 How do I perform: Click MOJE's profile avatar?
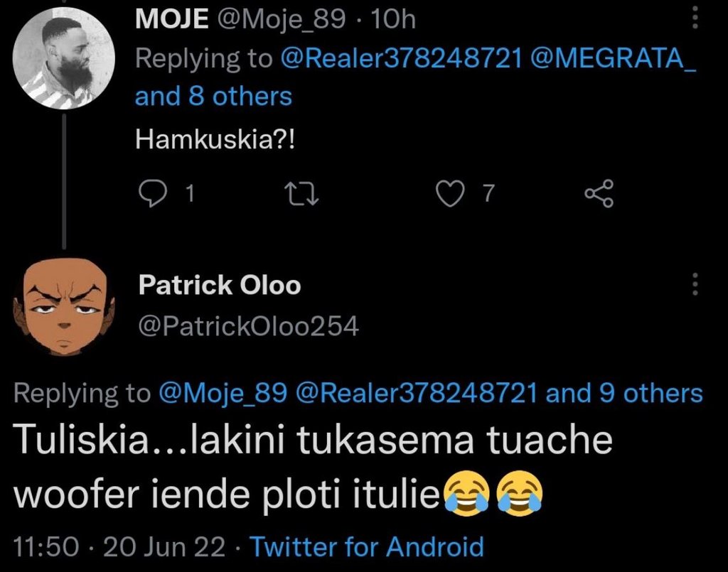[x=64, y=57]
